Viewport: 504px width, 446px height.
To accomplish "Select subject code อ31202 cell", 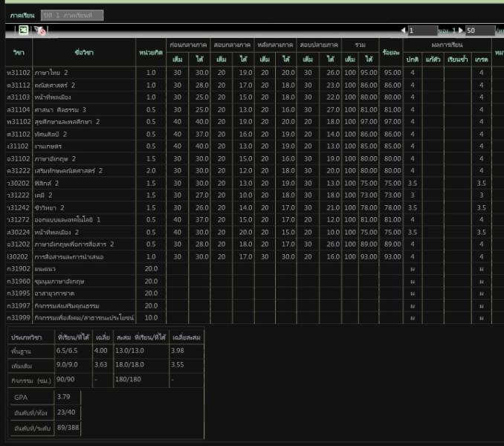I will pos(19,245).
